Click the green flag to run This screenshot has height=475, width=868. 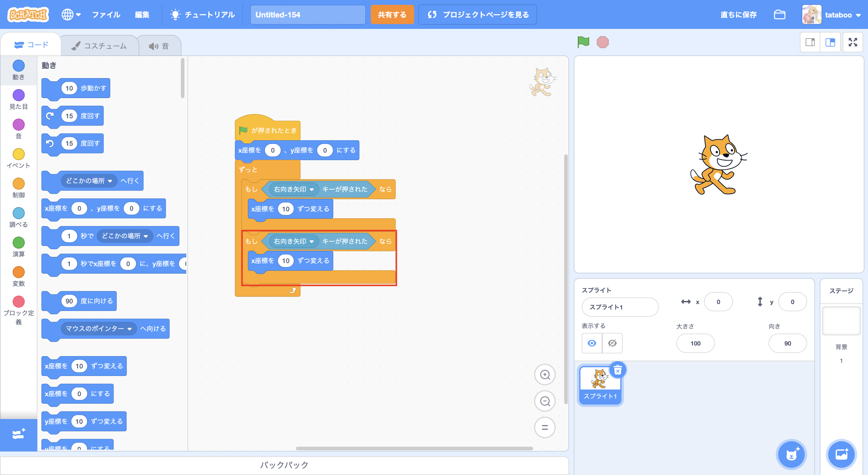click(583, 42)
